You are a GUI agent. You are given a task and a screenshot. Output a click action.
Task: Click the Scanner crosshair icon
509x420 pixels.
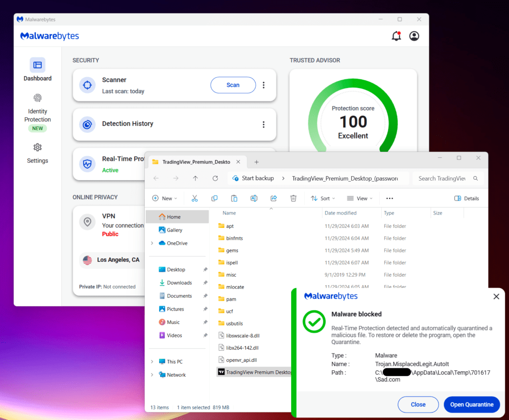(88, 85)
